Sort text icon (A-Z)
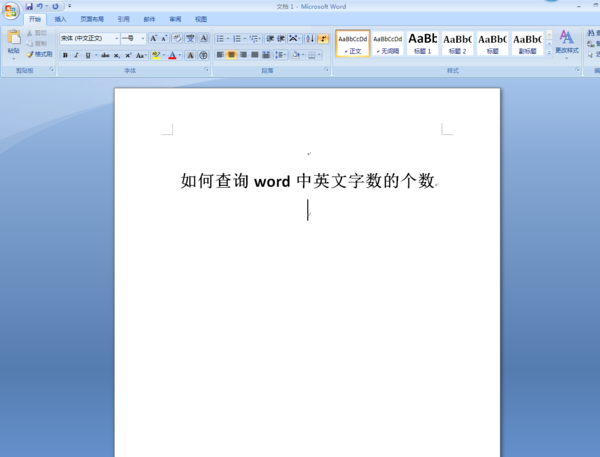Viewport: 600px width, 457px height. pyautogui.click(x=310, y=39)
